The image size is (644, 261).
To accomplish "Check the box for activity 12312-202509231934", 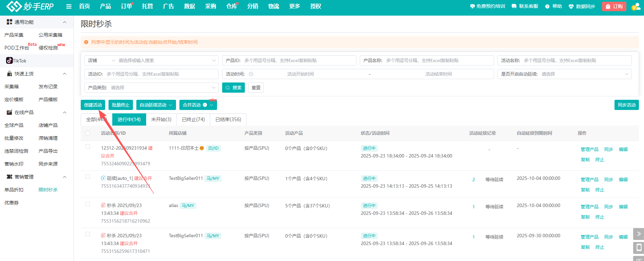I will 88,147.
